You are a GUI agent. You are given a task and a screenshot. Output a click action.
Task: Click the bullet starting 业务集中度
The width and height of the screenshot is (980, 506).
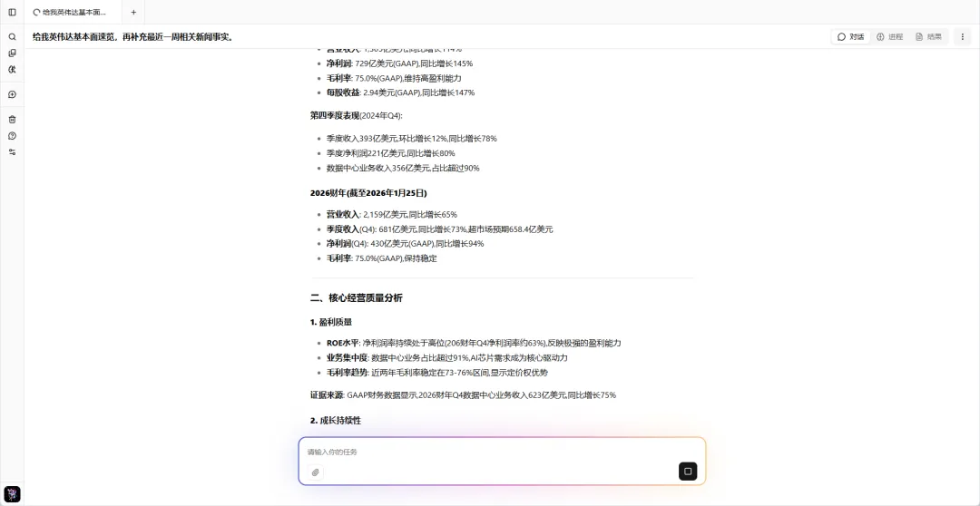click(x=446, y=358)
